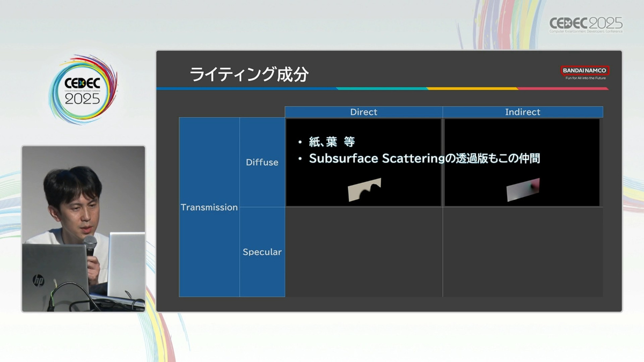Click the slide title ライティング成分
The width and height of the screenshot is (644, 362).
(249, 75)
